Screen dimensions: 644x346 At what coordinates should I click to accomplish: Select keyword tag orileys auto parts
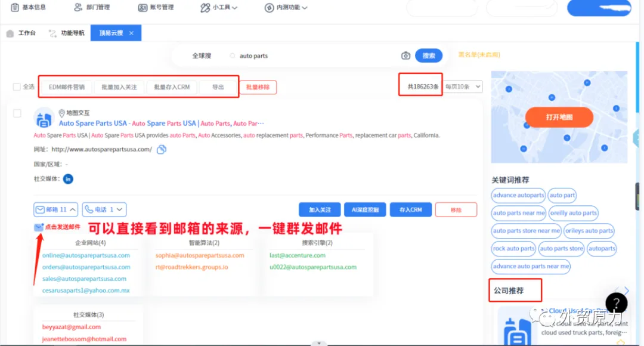[x=589, y=230]
